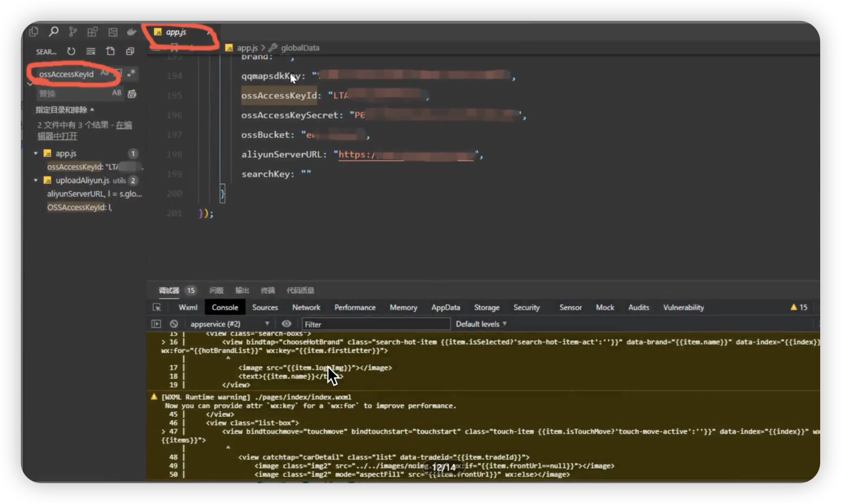Open the AppData devtools tab
The image size is (841, 504).
(x=445, y=307)
